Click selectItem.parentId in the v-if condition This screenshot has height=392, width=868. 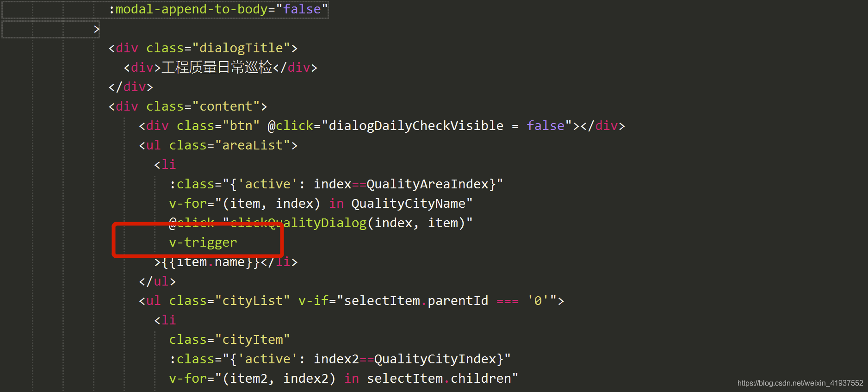[416, 301]
